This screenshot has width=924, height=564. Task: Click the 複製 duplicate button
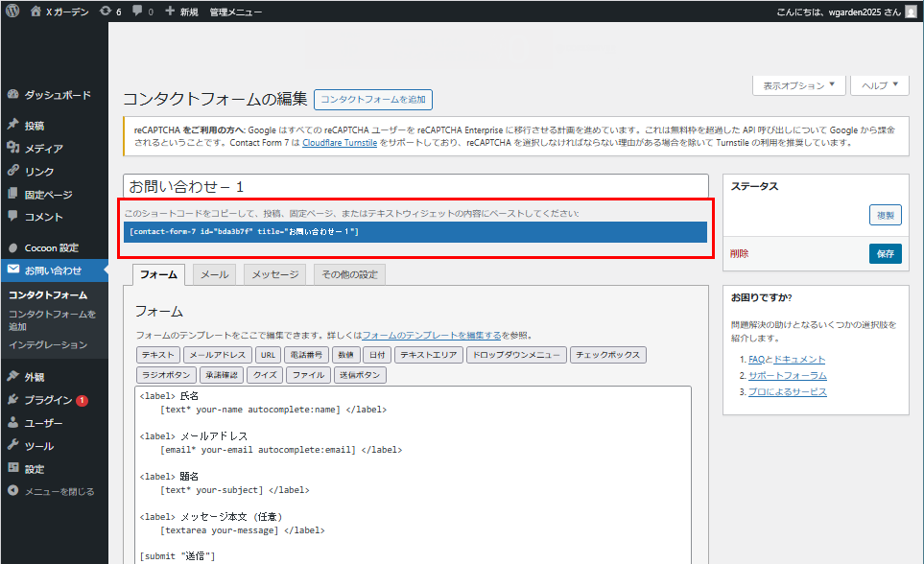(885, 215)
